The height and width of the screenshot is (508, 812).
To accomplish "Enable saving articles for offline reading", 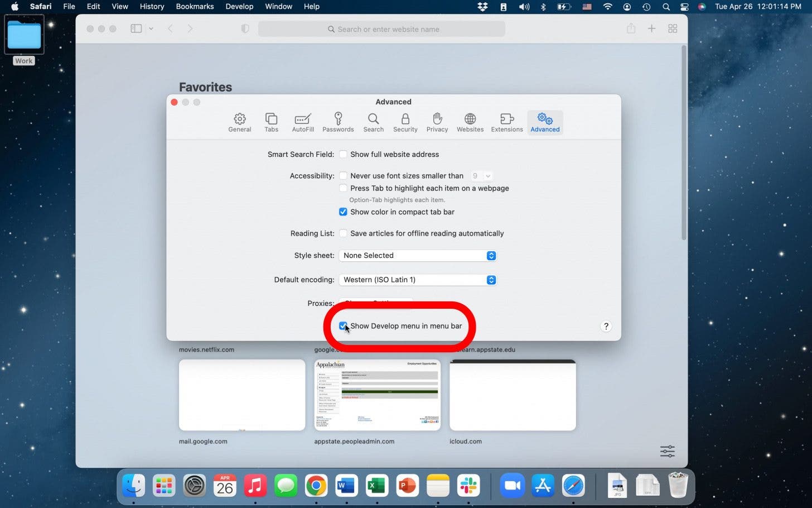I will pos(343,233).
